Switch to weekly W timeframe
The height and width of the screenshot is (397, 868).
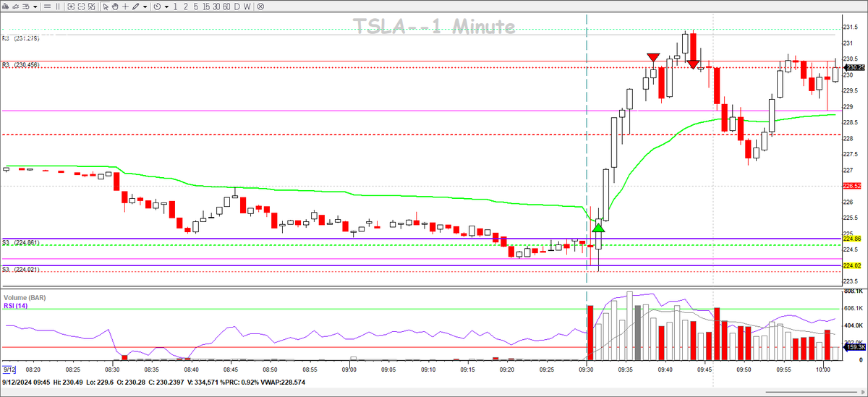click(247, 7)
